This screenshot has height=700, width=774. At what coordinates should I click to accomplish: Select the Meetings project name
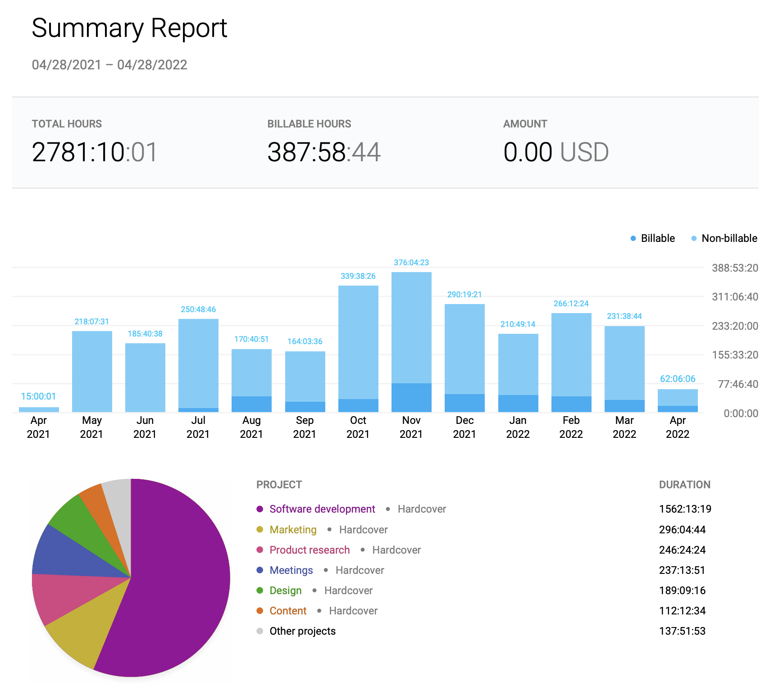291,570
